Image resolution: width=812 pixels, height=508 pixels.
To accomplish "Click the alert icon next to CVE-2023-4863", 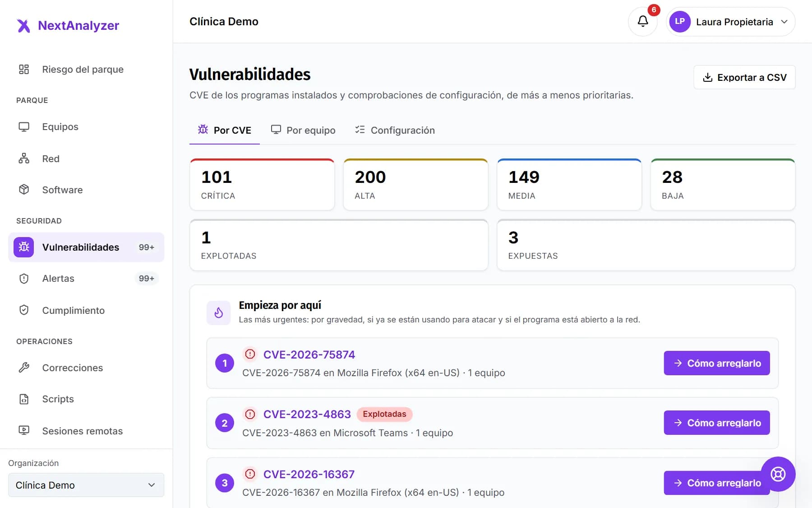I will pyautogui.click(x=250, y=414).
